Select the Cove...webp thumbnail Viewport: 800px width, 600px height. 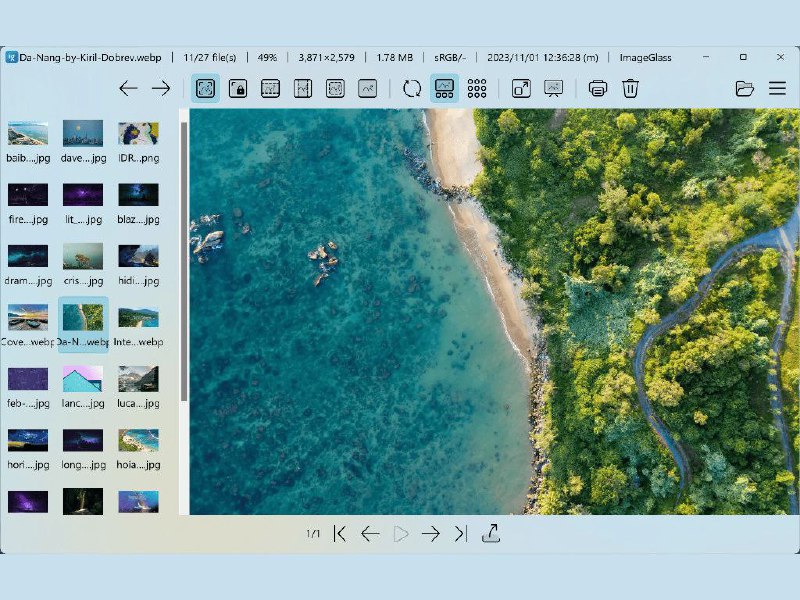28,325
